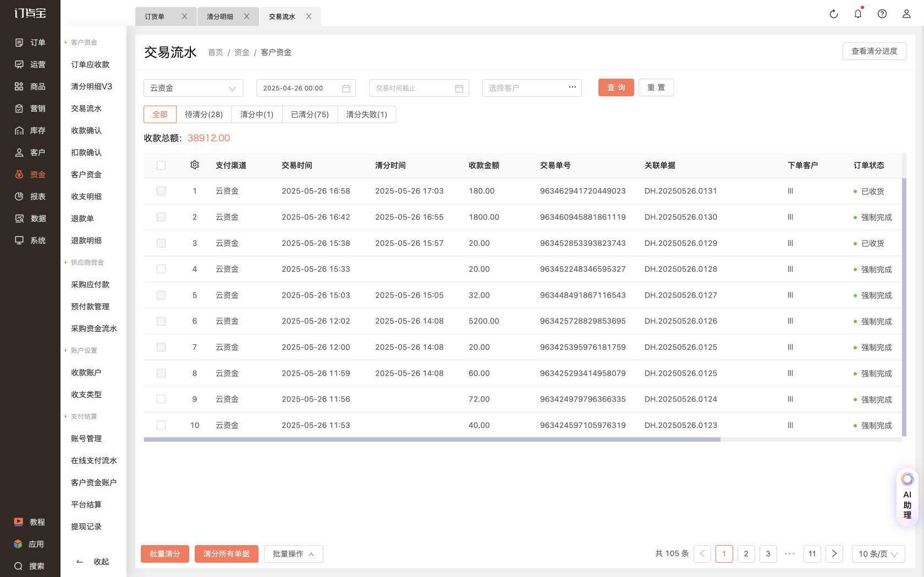Close the 订货单 tab
924x577 pixels.
click(184, 17)
